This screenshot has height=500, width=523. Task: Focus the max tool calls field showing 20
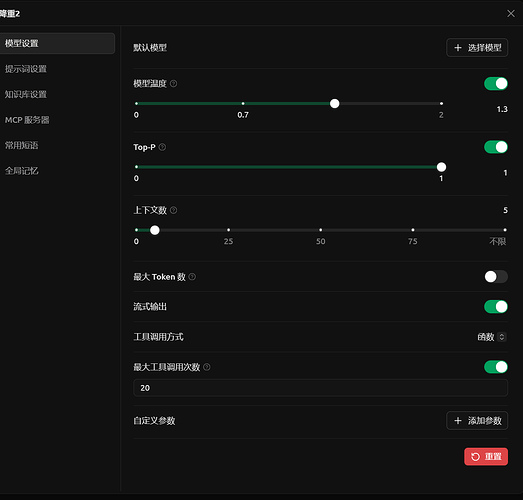coord(321,388)
